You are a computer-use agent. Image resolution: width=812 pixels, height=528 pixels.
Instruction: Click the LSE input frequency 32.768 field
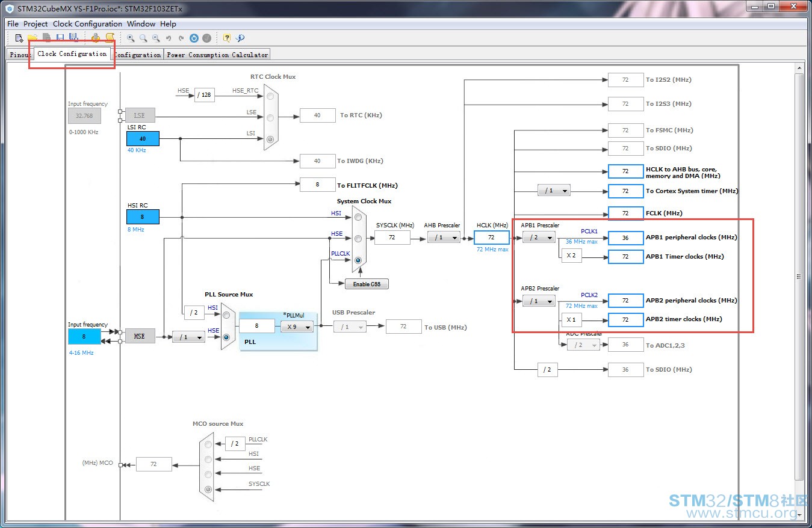click(84, 116)
